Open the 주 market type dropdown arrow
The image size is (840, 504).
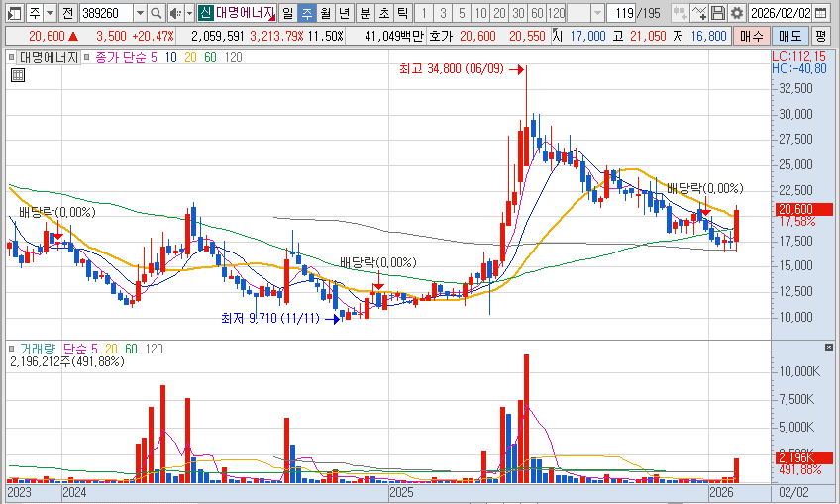pyautogui.click(x=50, y=12)
